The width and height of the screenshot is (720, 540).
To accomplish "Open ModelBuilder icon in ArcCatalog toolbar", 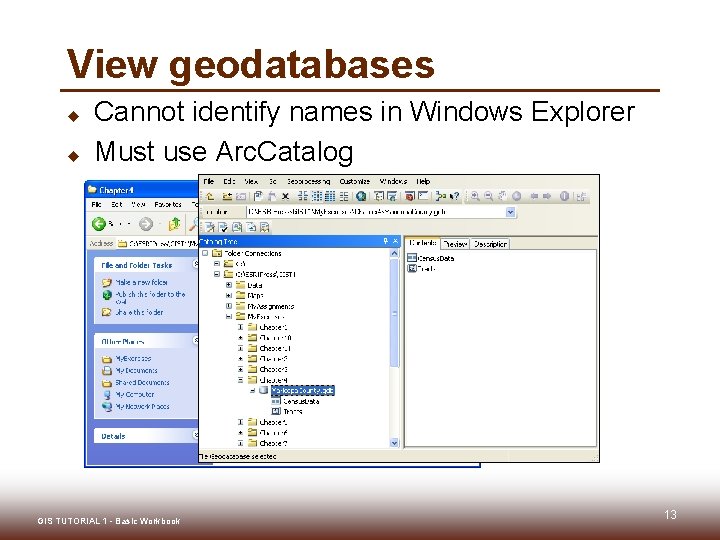I will 440,197.
